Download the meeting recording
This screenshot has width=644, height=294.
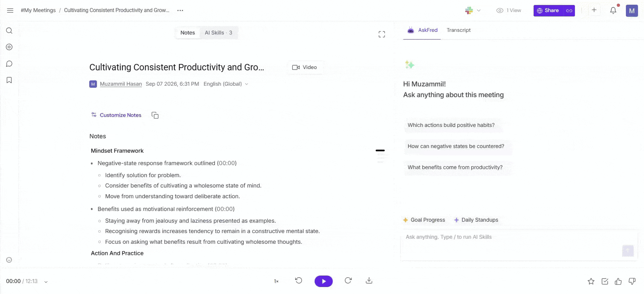(x=369, y=281)
